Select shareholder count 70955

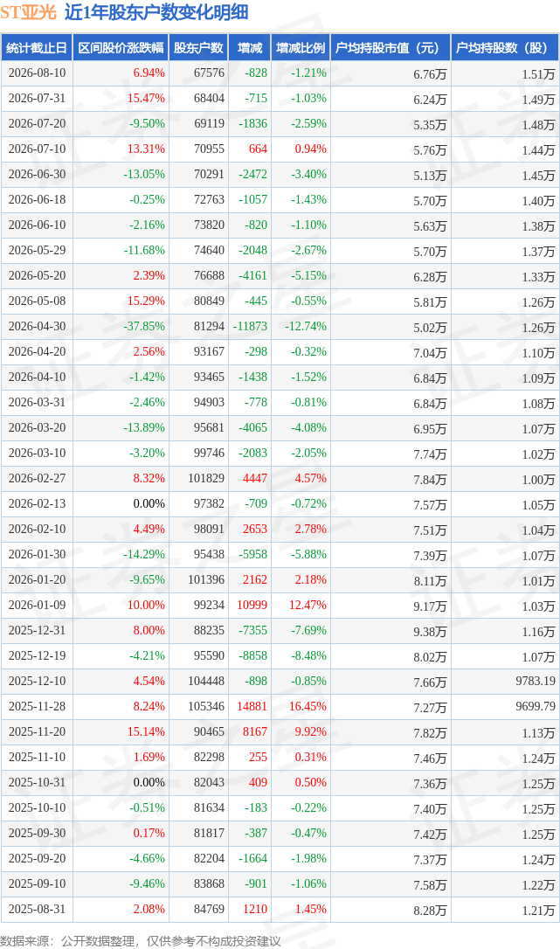coord(209,149)
